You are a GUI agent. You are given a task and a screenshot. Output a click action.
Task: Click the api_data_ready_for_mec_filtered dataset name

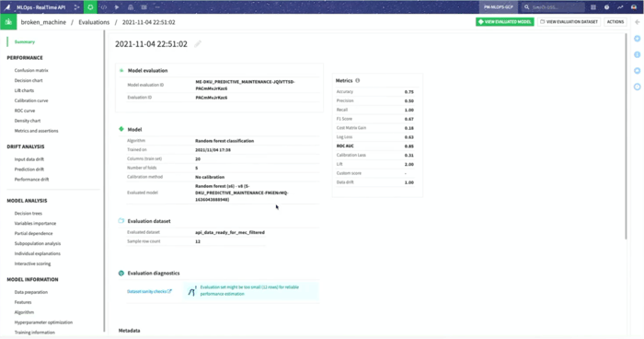tap(230, 232)
